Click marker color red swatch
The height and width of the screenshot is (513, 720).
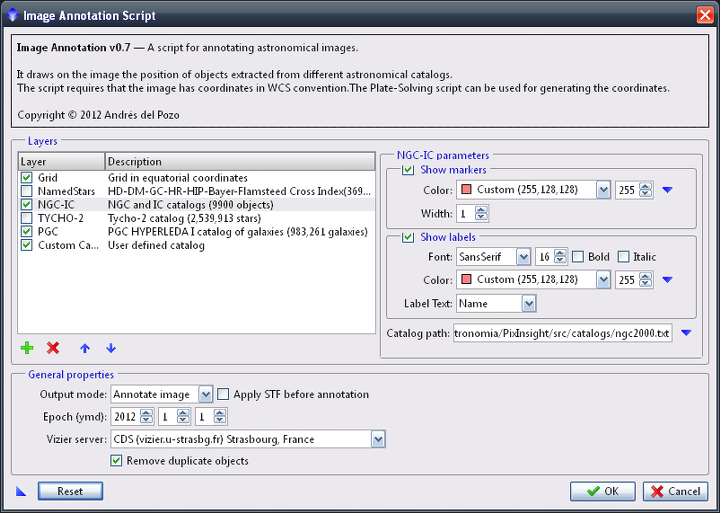(x=466, y=189)
